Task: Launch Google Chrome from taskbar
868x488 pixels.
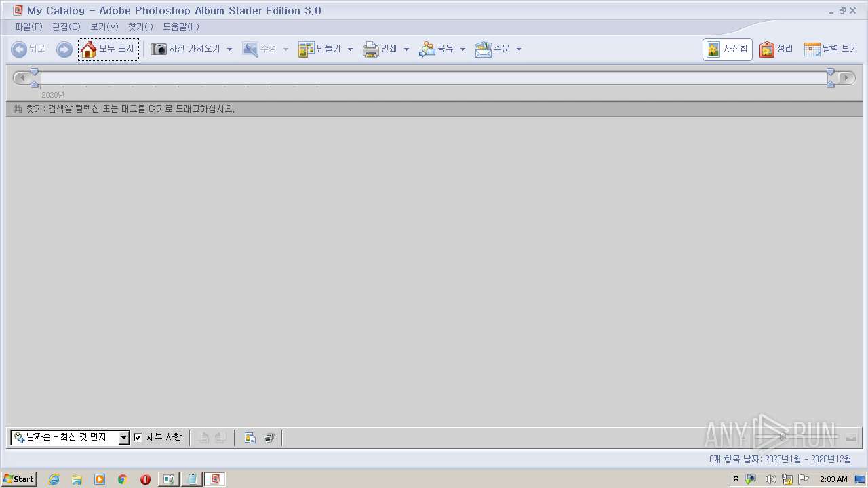Action: (x=123, y=479)
